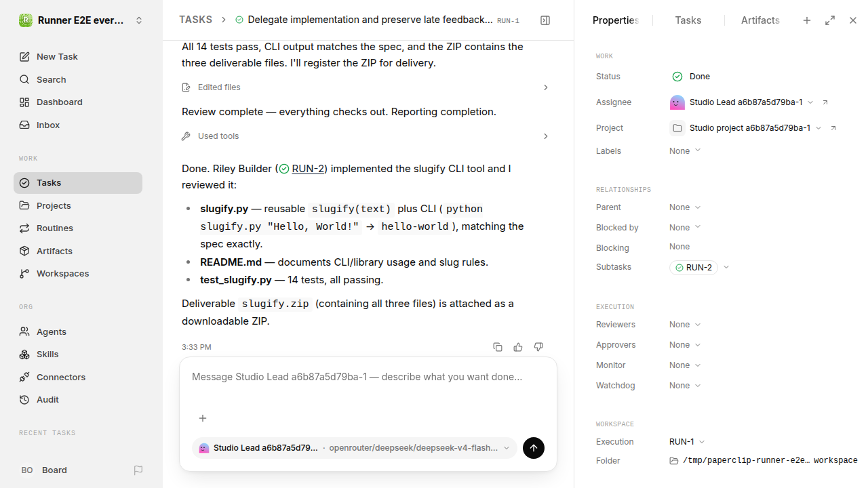This screenshot has width=868, height=488.
Task: Open the model selector dropdown in composer
Action: [354, 448]
